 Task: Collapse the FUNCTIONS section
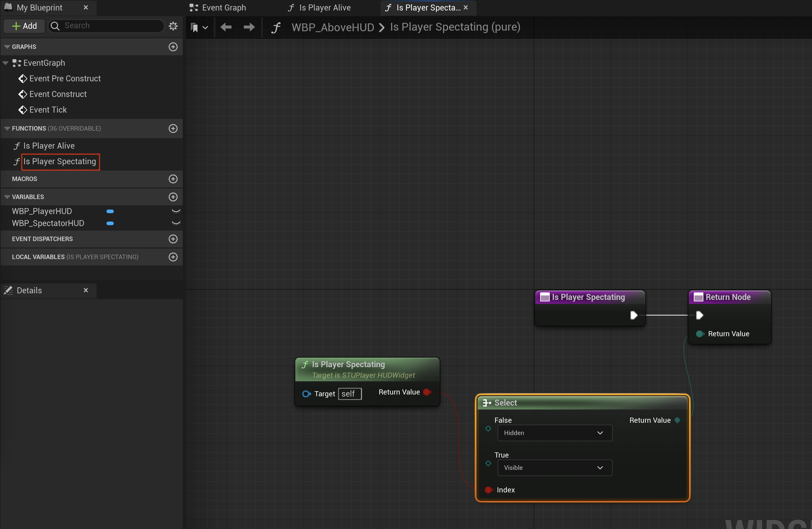click(x=7, y=128)
